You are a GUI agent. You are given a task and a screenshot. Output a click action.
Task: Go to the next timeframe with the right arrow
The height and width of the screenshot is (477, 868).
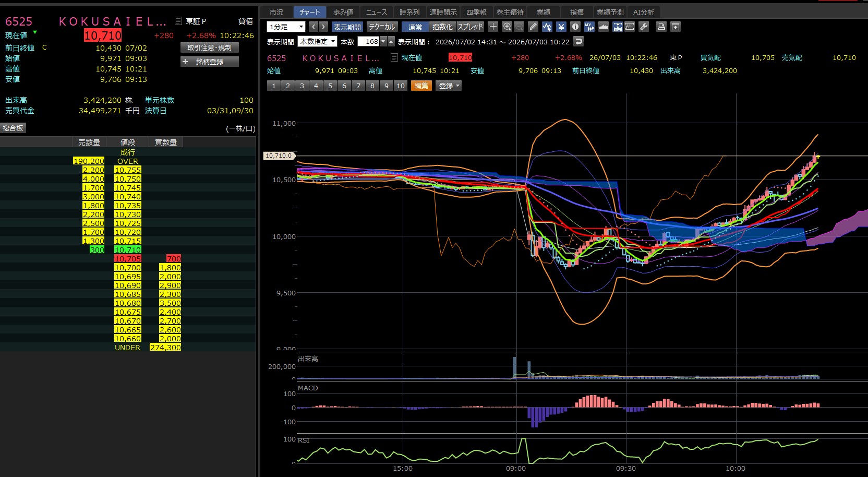[x=323, y=27]
